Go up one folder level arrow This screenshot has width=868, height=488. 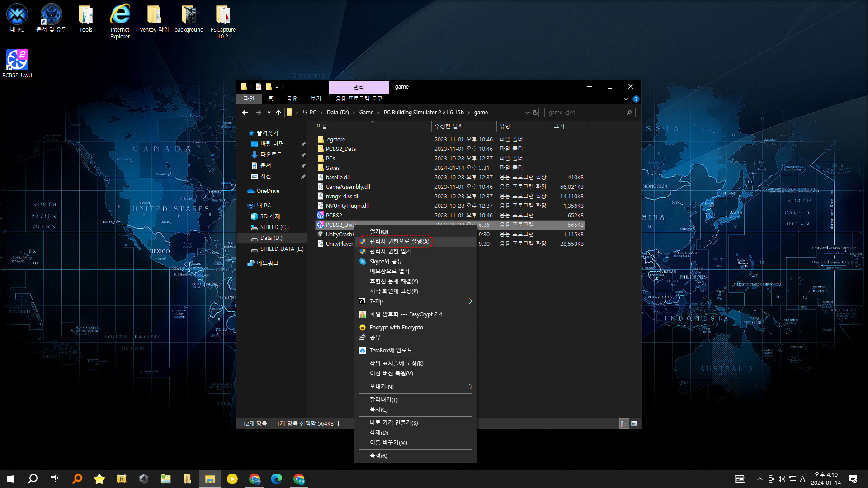[x=278, y=113]
